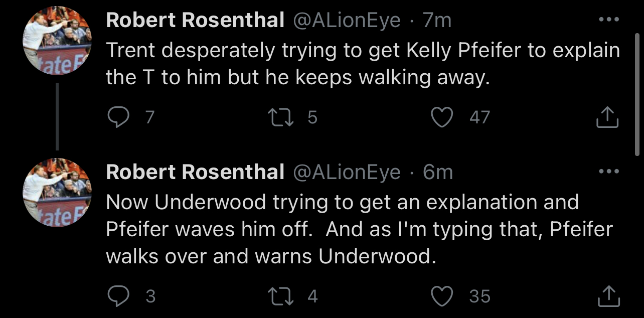Open the tweet about Pfeifer warning Underwood
This screenshot has width=644, height=318.
pyautogui.click(x=351, y=229)
